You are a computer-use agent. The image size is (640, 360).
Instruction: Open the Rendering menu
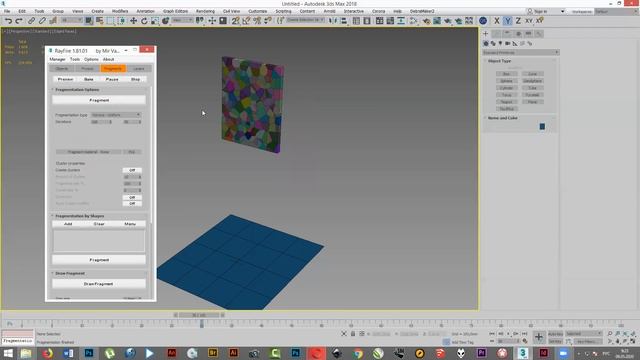pos(205,11)
